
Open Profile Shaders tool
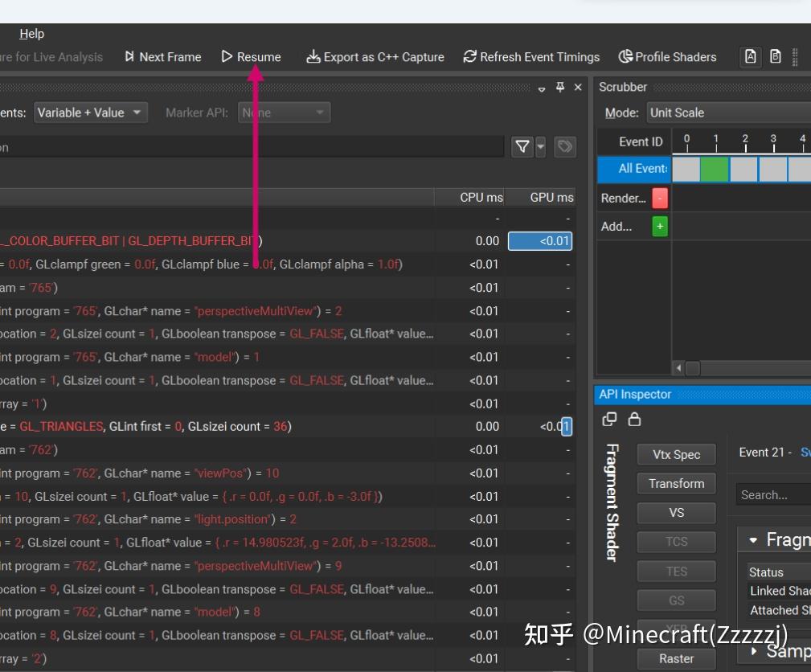click(667, 57)
